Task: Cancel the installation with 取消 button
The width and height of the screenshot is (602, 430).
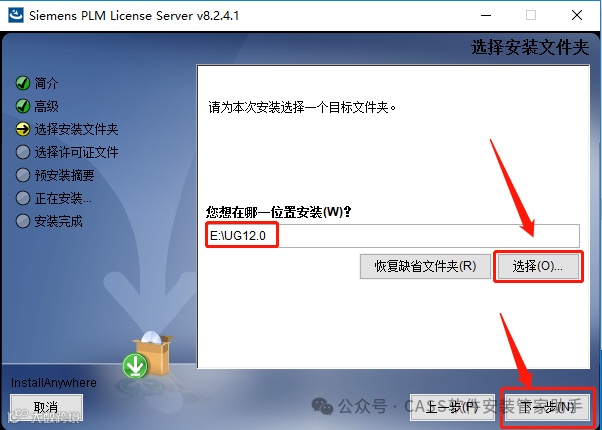Action: (46, 407)
